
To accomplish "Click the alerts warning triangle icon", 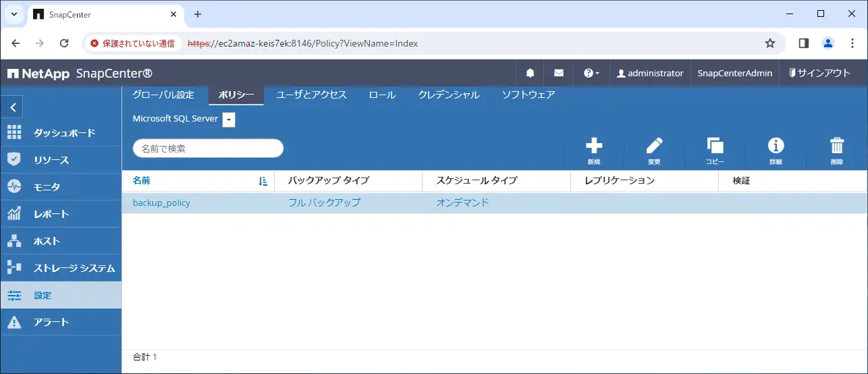I will coord(14,322).
